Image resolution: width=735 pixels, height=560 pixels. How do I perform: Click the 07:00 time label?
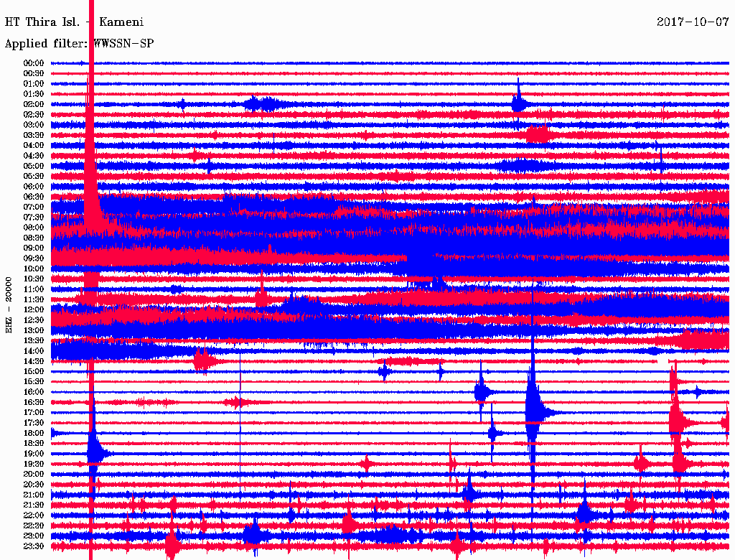[34, 207]
